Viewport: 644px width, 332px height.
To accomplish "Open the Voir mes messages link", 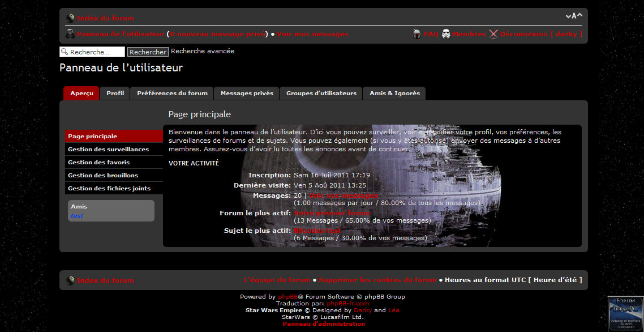I will (312, 34).
